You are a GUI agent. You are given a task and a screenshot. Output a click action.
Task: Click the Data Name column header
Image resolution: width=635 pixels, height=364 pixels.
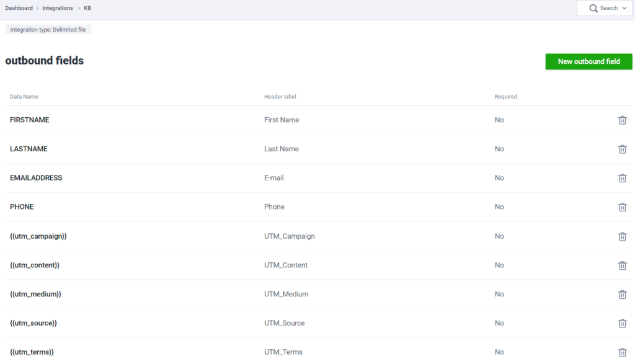pos(24,97)
